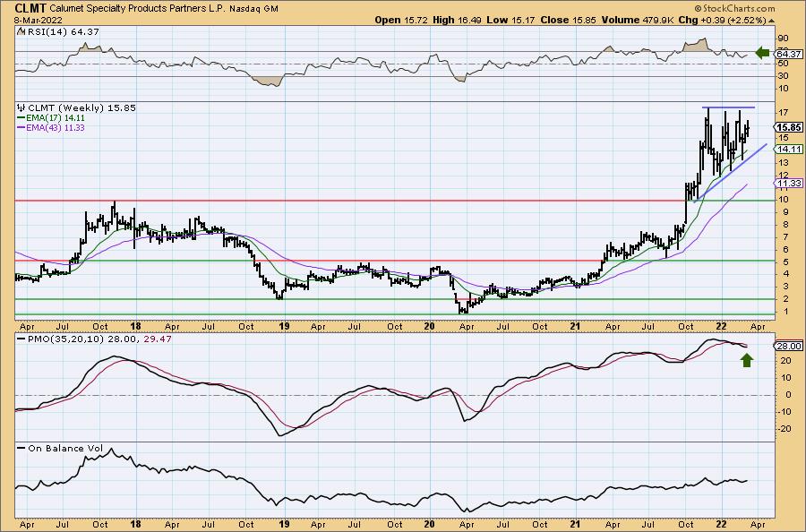The width and height of the screenshot is (806, 532).
Task: Click the bold 15.85 price tag on price axis
Action: pos(789,127)
